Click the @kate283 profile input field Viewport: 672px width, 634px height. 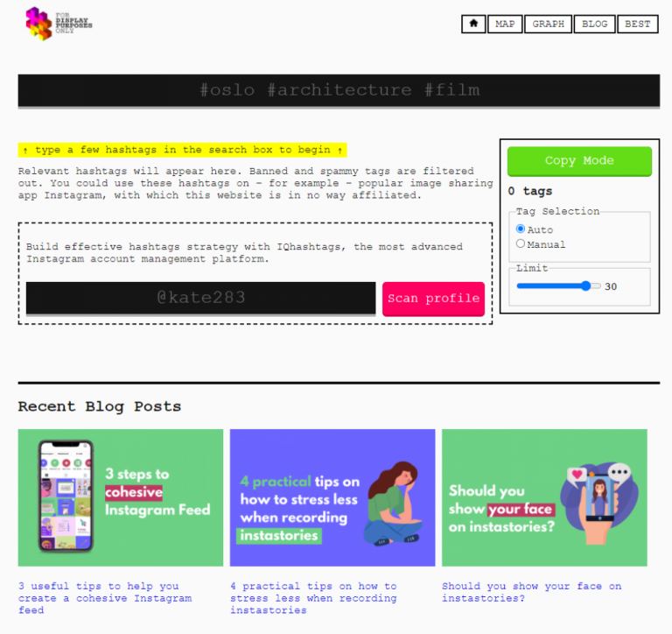click(x=200, y=299)
